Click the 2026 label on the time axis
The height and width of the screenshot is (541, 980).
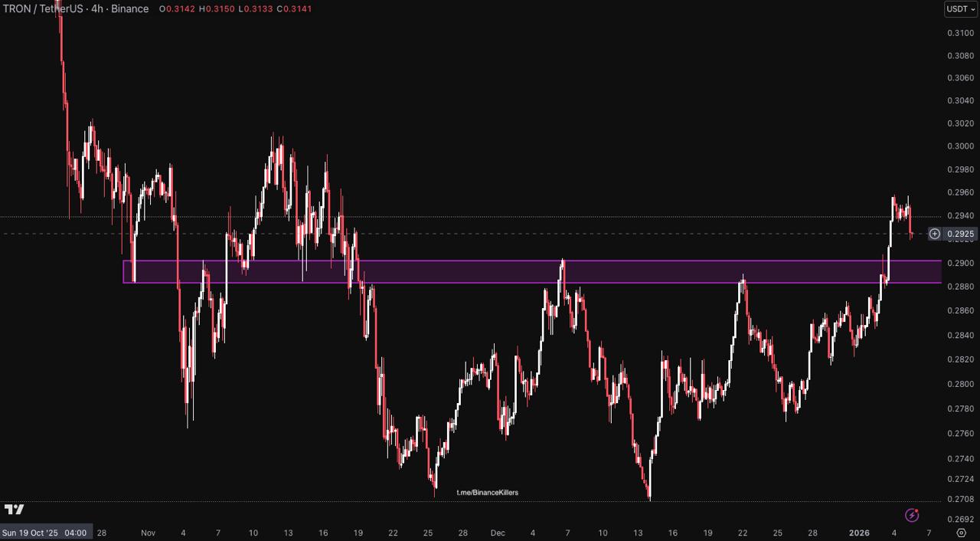[859, 533]
